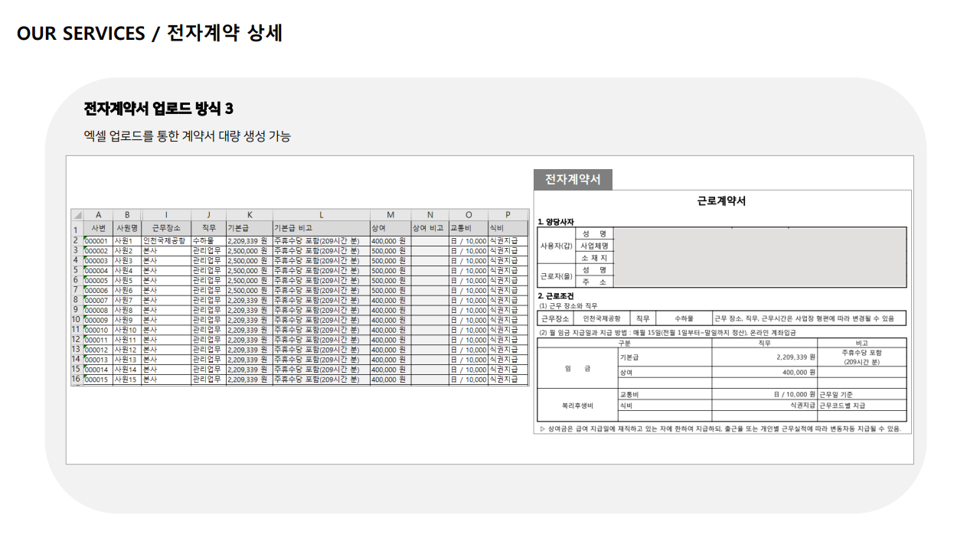Click the 근로자(을) label in the contract
The image size is (980, 551).
point(557,275)
